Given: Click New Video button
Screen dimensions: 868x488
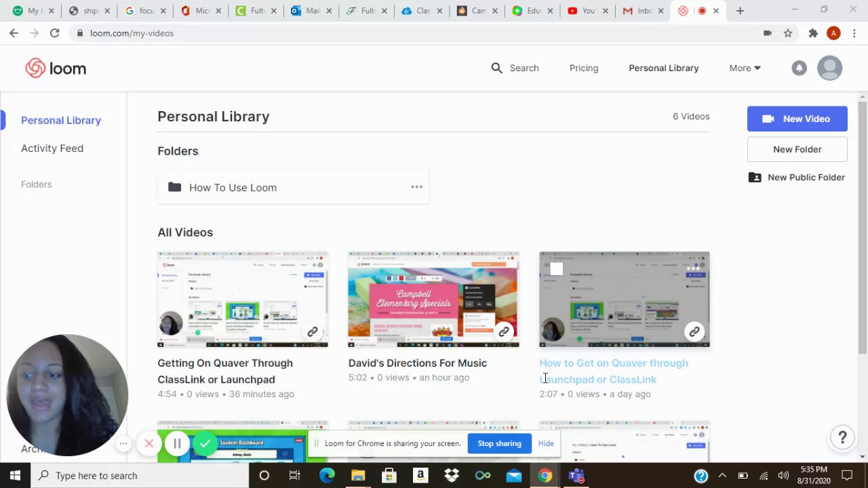Looking at the screenshot, I should coord(797,119).
